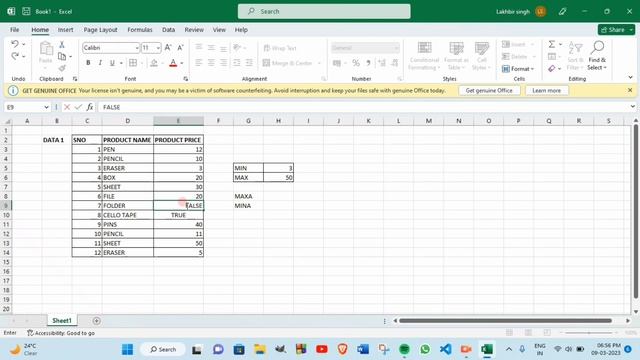Click the Cut scissors icon

pos(62,44)
